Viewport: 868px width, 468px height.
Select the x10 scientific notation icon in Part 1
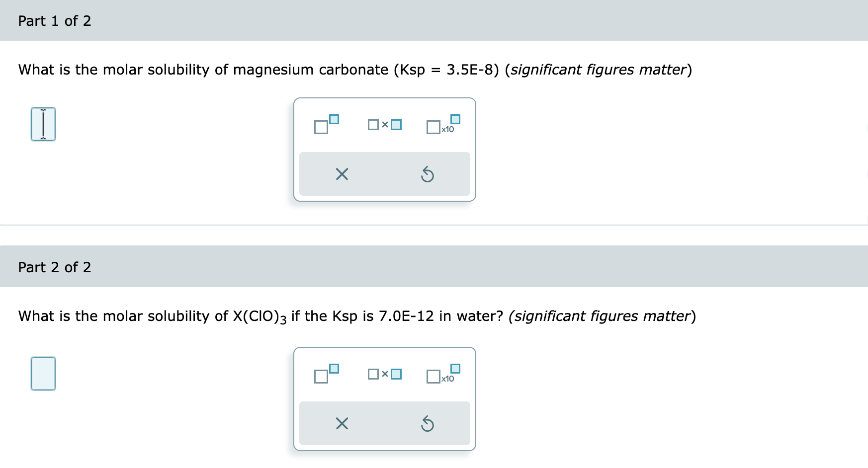442,126
